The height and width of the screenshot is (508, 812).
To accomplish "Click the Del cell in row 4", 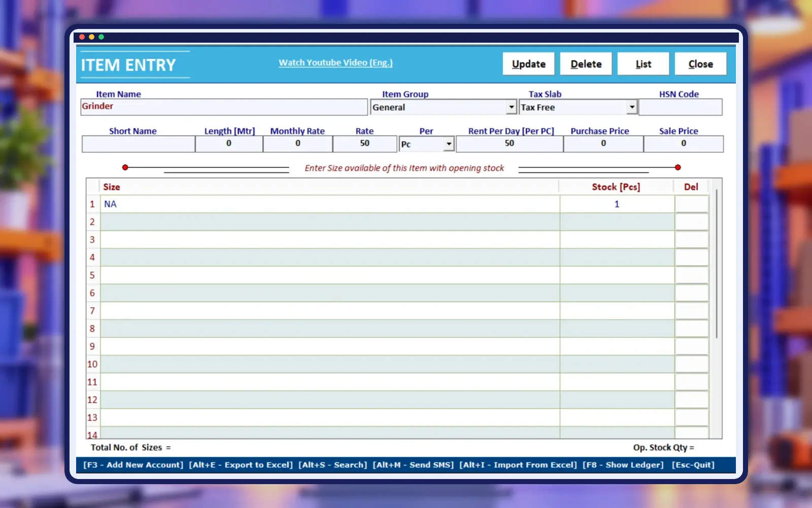I will (691, 258).
